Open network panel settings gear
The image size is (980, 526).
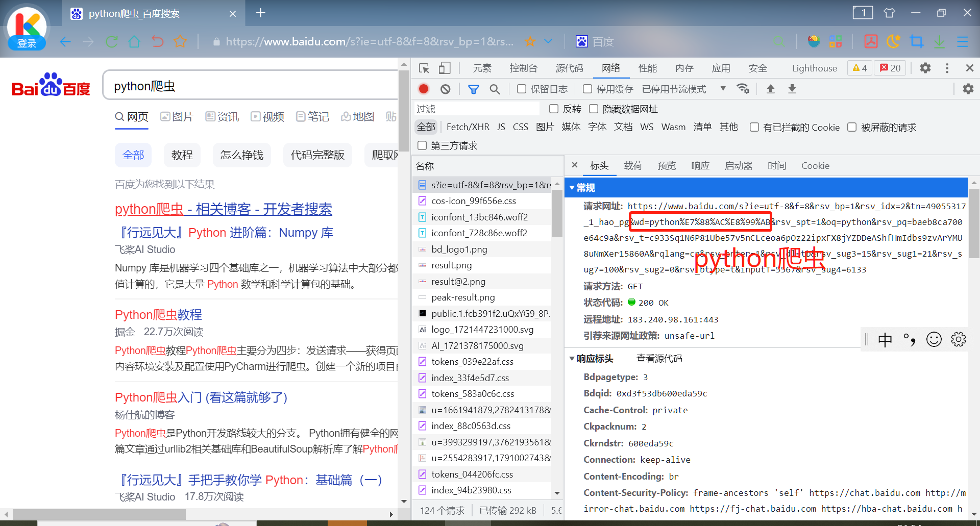(x=968, y=89)
